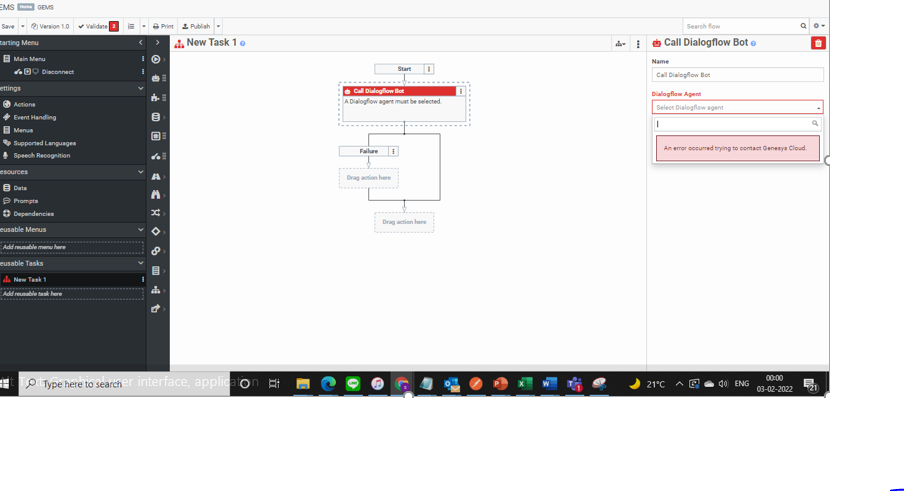This screenshot has height=491, width=904.
Task: Collapse the Resources section
Action: coord(140,172)
